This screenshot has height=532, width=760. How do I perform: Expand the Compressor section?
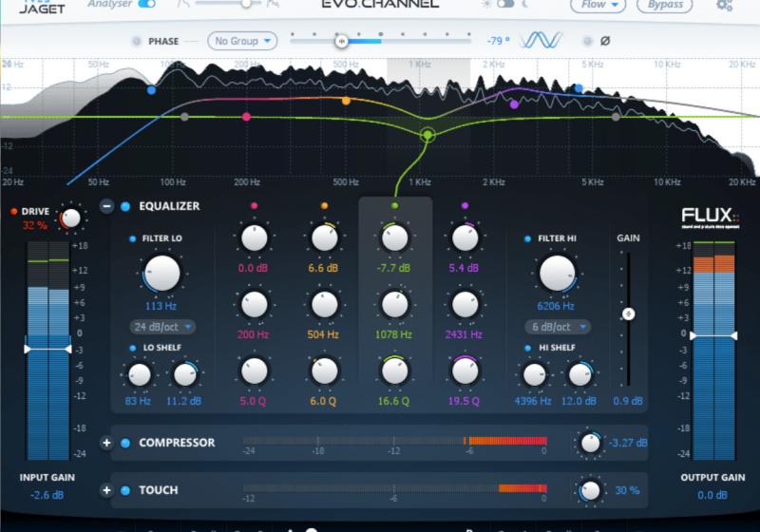[106, 443]
